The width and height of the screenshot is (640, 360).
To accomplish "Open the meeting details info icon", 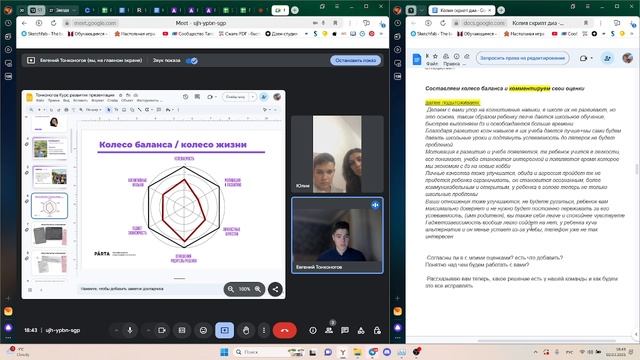I will 313,331.
